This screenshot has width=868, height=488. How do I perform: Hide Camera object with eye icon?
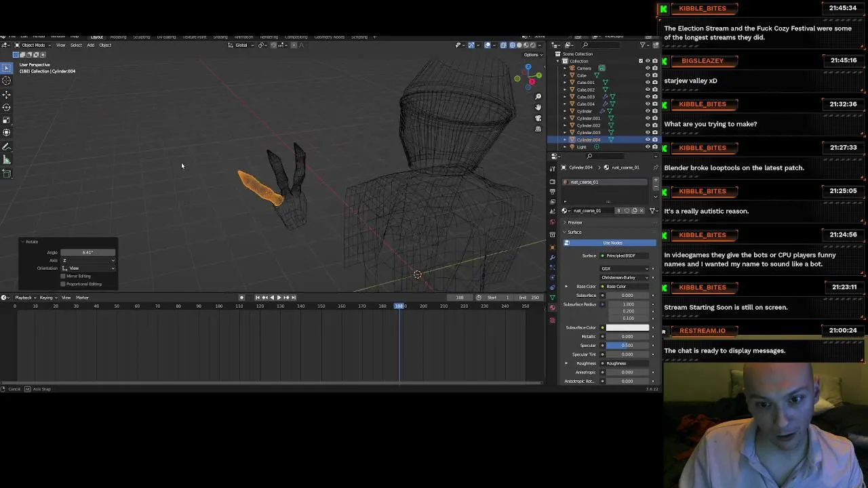[x=648, y=68]
